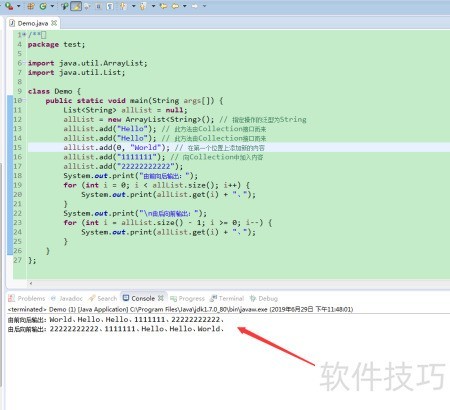The width and height of the screenshot is (450, 410).
Task: Click the Back navigation arrow
Action: click(175, 6)
